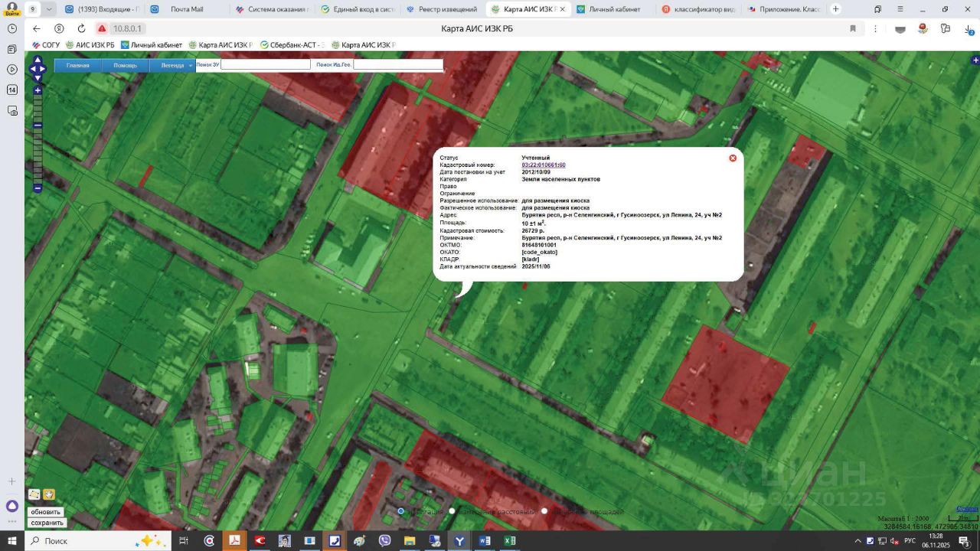Reload the current page

80,28
